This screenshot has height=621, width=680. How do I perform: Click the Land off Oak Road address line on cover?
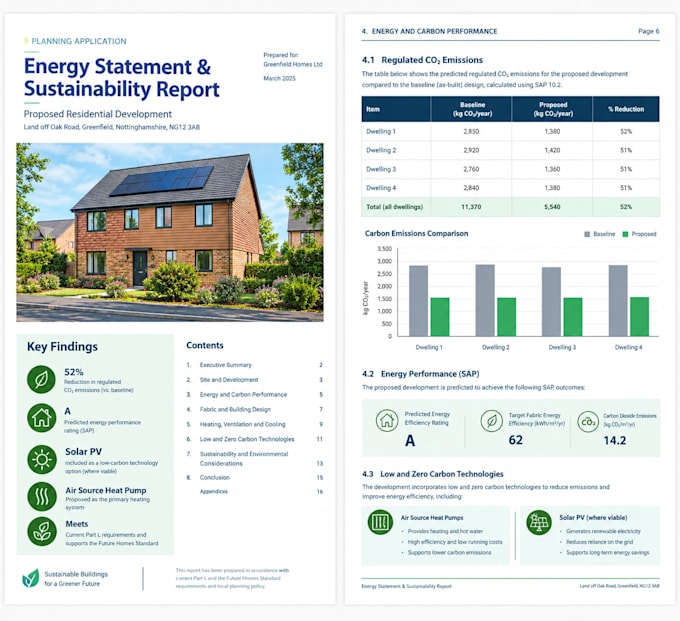point(111,127)
